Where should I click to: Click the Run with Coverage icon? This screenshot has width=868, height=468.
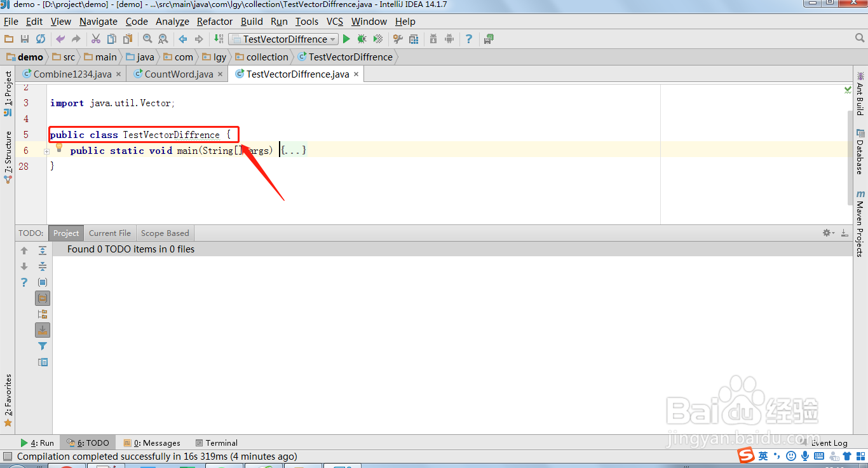(378, 39)
